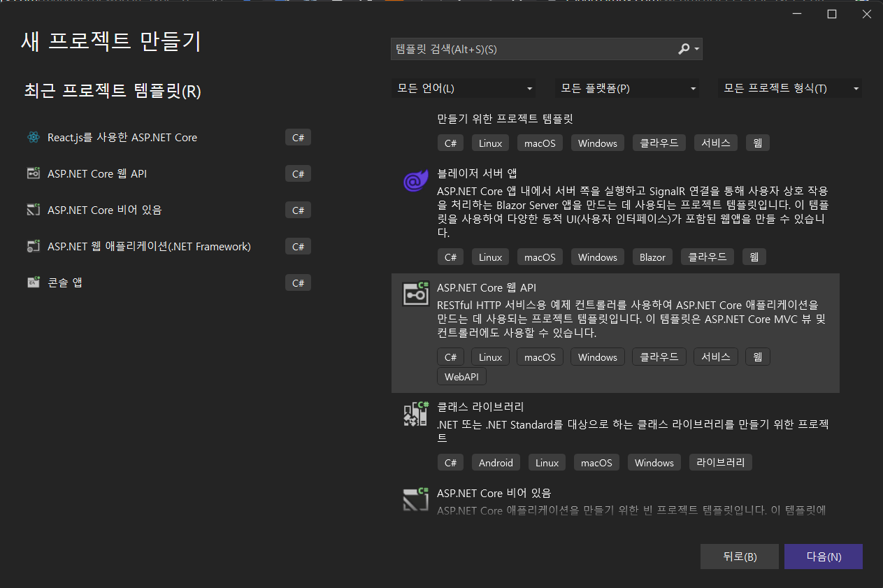Open the 모든 언어 language filter dropdown
The height and width of the screenshot is (588, 883).
(464, 89)
